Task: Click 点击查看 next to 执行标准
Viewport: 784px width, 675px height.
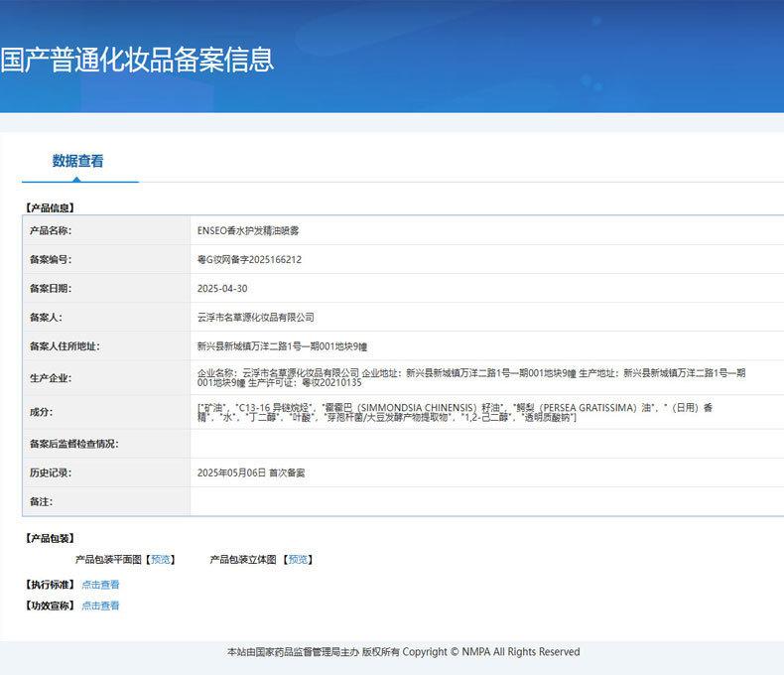Action: 100,585
